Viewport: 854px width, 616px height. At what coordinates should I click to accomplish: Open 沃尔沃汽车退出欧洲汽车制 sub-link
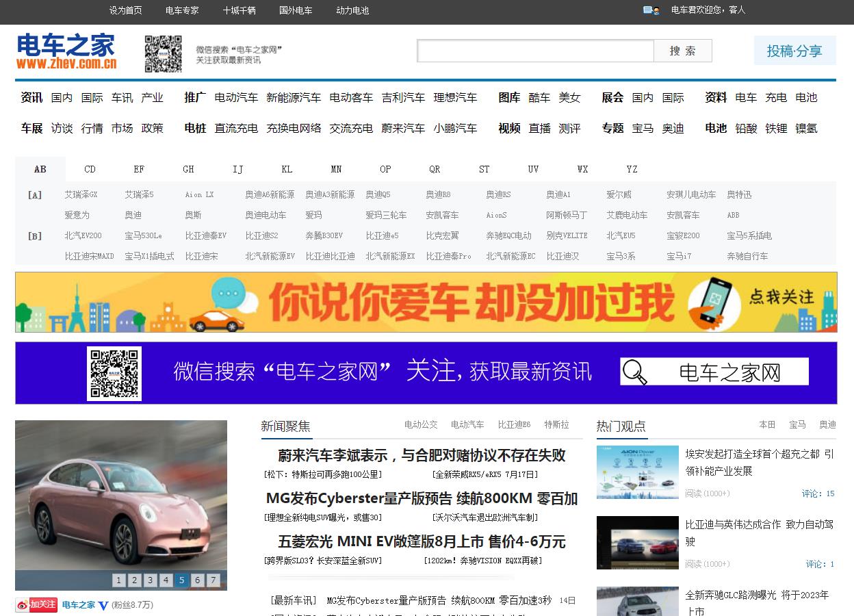coord(485,517)
